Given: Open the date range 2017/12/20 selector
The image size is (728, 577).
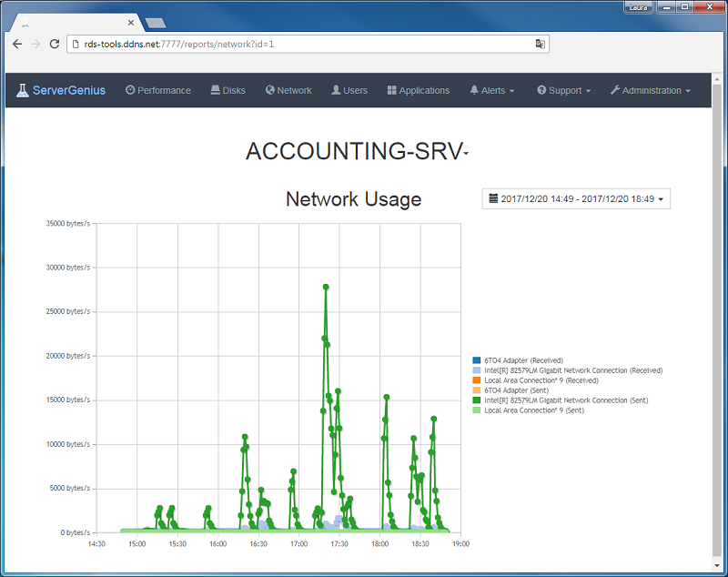Looking at the screenshot, I should [576, 198].
